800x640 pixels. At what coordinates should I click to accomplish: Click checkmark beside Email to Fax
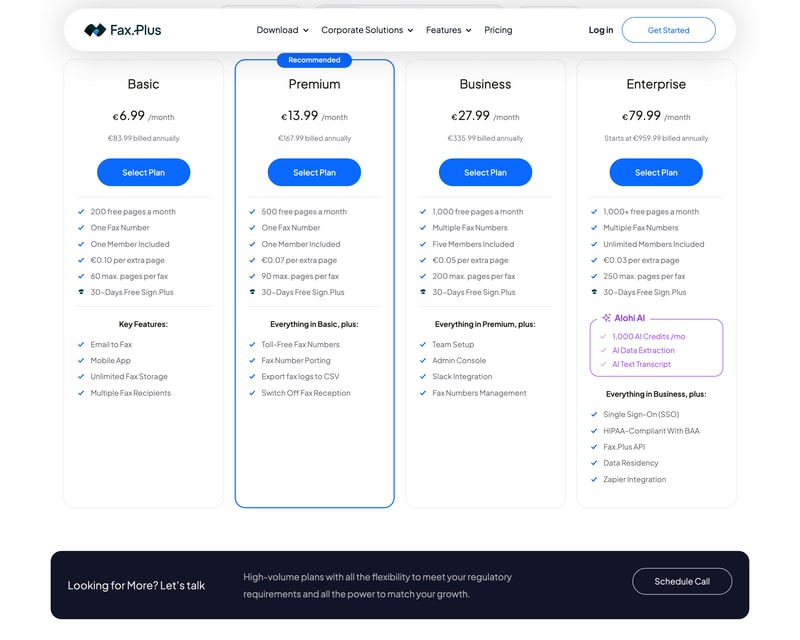81,344
